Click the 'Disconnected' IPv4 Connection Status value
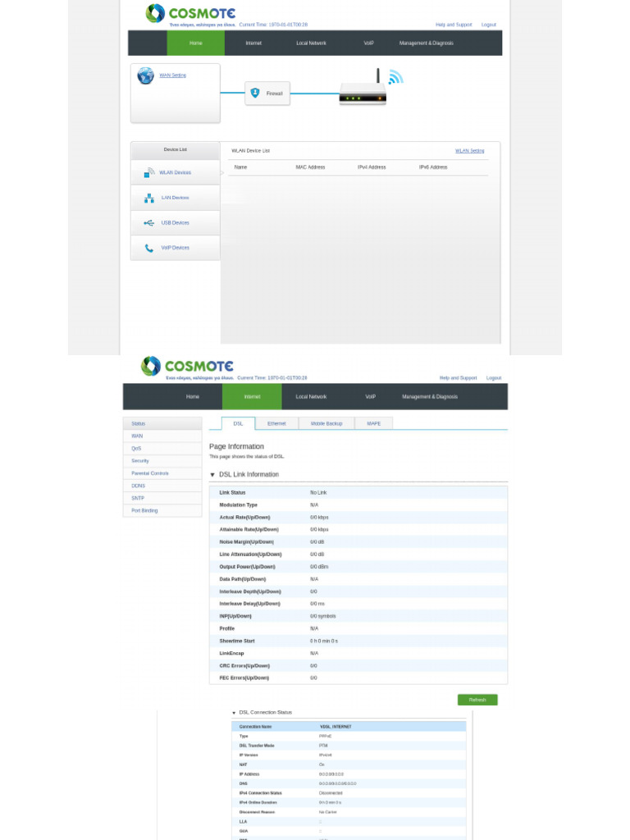The image size is (630, 840). point(331,793)
